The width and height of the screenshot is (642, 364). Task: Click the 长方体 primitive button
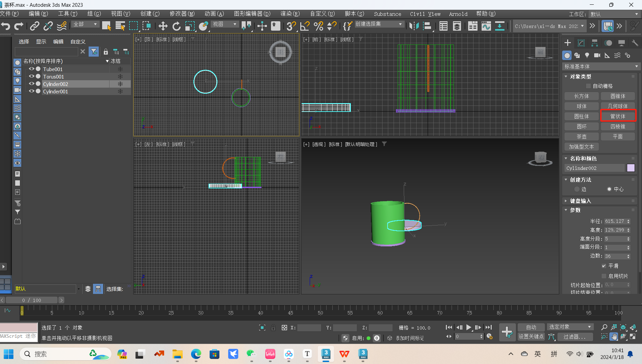pos(581,96)
